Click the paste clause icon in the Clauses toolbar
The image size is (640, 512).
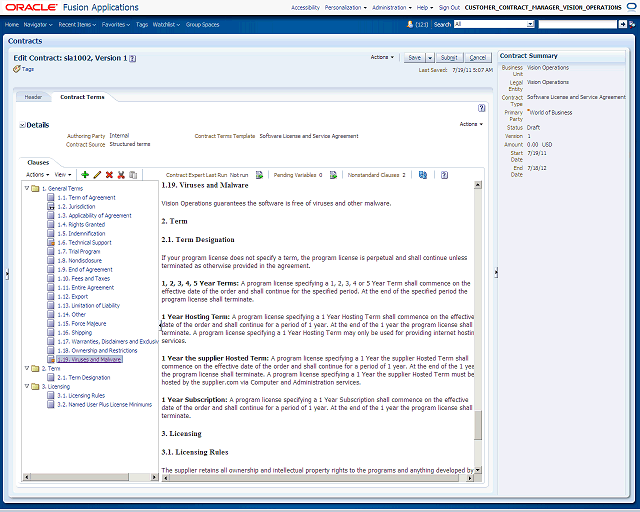[x=133, y=175]
